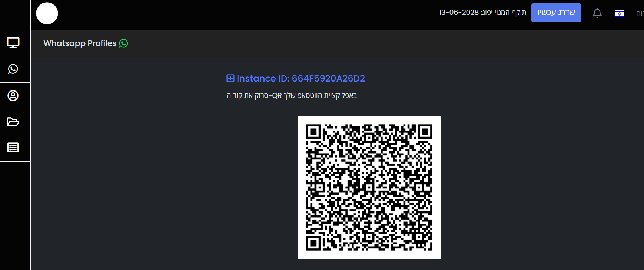Click the QR code image

(x=369, y=187)
